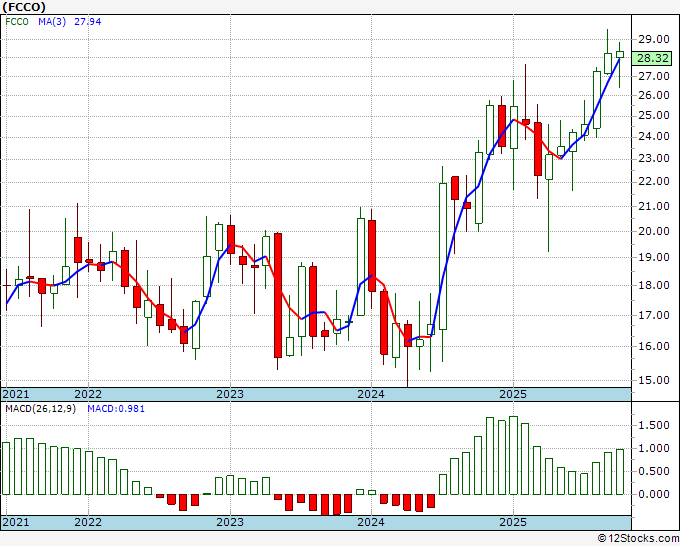The image size is (680, 546).
Task: Click the 15.00 price axis label
Action: click(x=653, y=380)
